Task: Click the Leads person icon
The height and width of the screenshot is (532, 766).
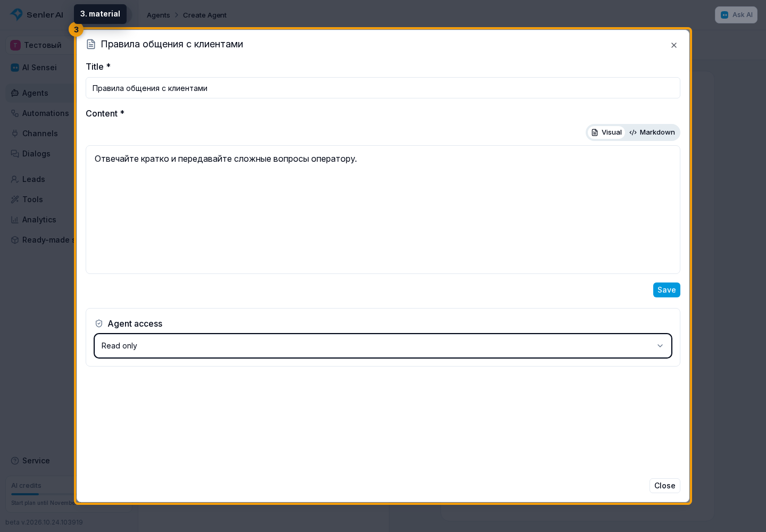Action: pos(15,179)
